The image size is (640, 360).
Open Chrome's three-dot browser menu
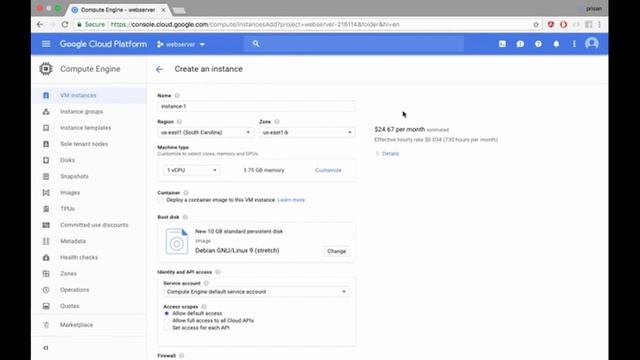[x=599, y=24]
